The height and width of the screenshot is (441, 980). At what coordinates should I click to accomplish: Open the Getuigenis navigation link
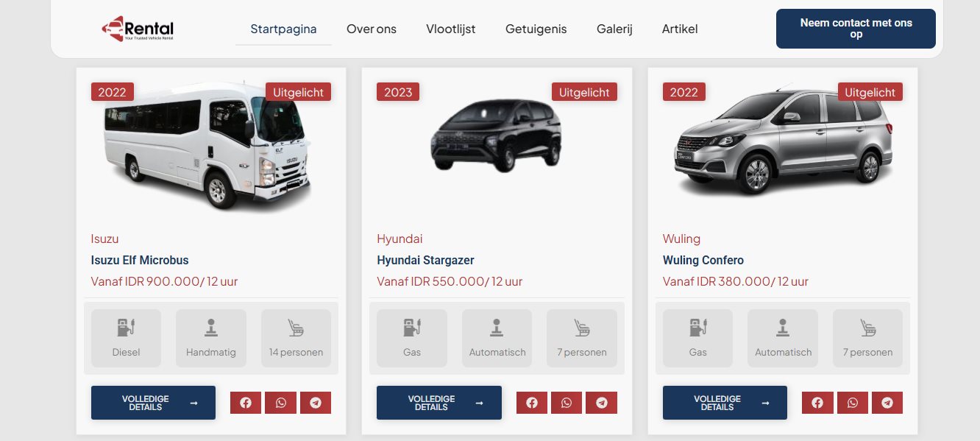(536, 29)
